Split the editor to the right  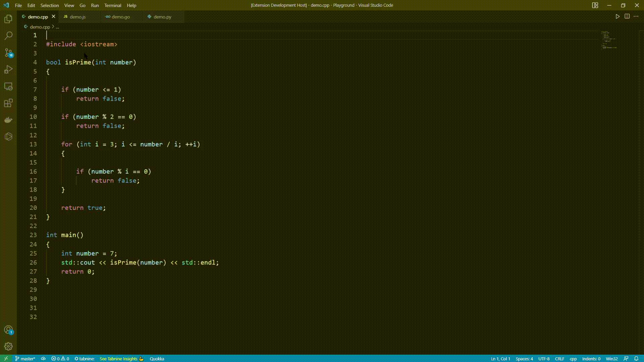(627, 16)
